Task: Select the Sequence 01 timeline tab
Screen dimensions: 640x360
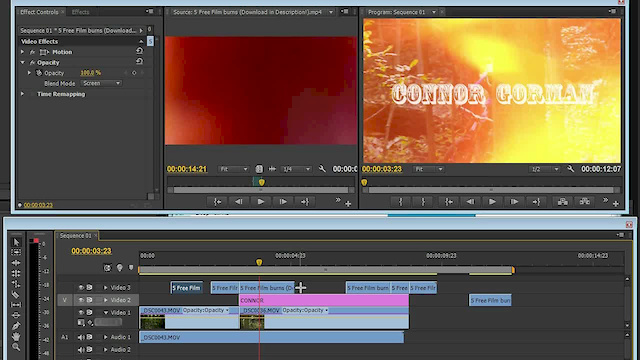Action: (76, 236)
